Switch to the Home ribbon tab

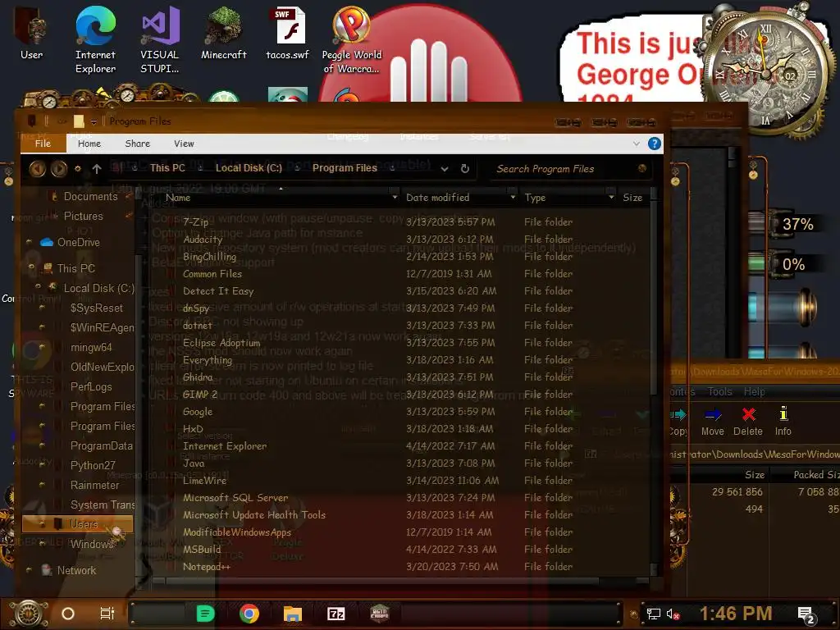(x=89, y=144)
